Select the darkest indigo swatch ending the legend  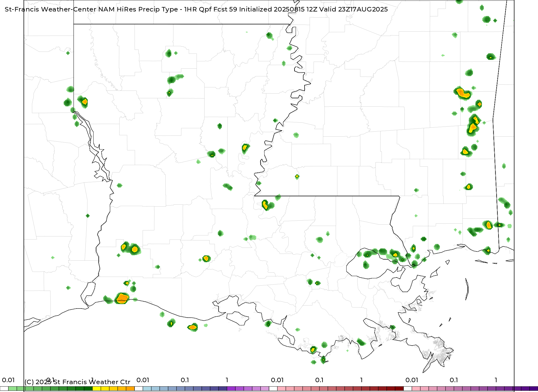click(x=534, y=389)
